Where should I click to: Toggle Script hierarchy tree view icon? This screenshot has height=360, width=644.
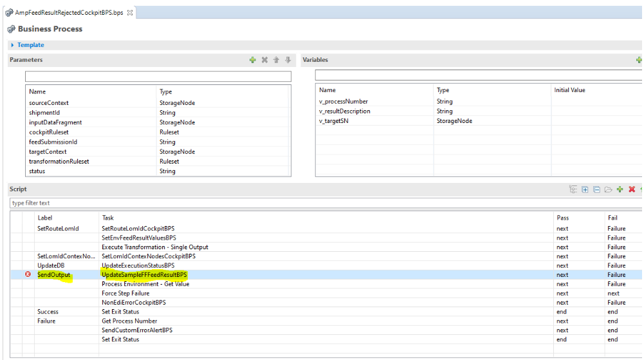pos(573,189)
